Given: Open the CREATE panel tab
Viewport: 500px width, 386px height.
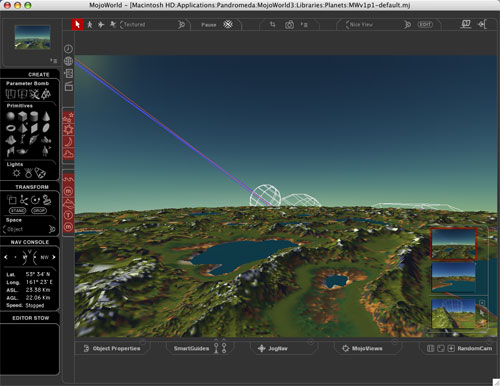Looking at the screenshot, I should [x=39, y=74].
